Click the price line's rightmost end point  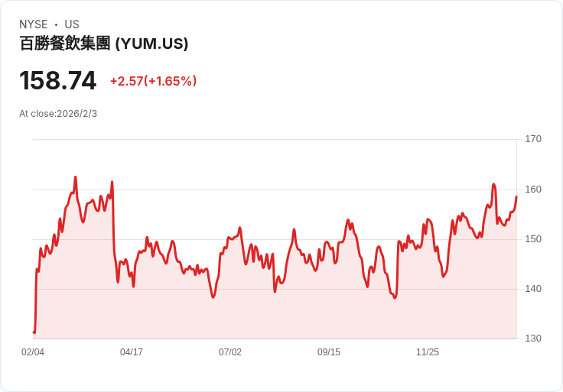(x=516, y=196)
